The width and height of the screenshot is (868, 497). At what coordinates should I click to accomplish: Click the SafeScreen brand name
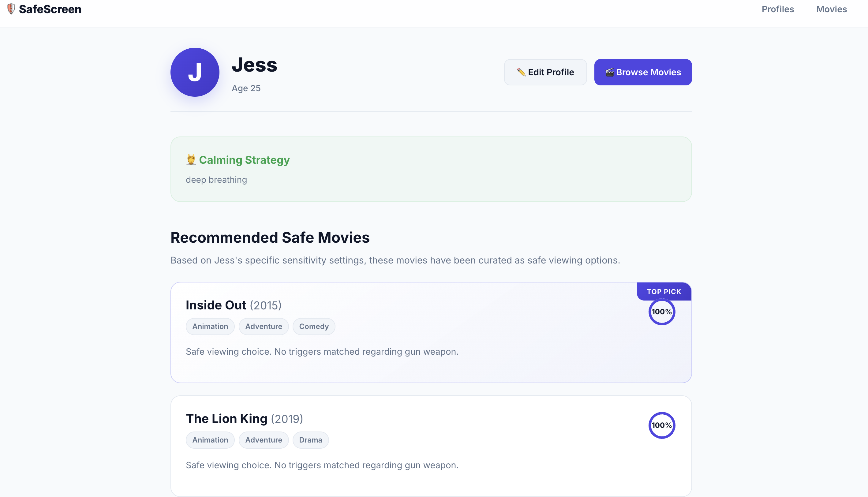pyautogui.click(x=50, y=9)
